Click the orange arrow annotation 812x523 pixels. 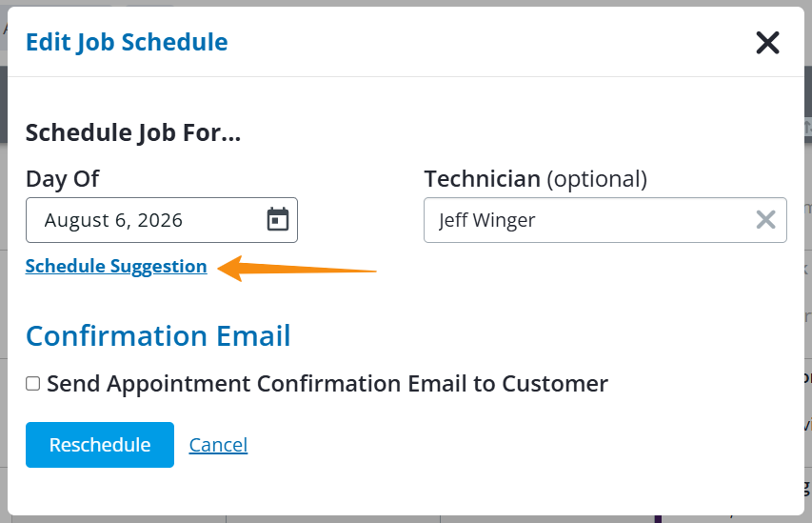pos(297,269)
